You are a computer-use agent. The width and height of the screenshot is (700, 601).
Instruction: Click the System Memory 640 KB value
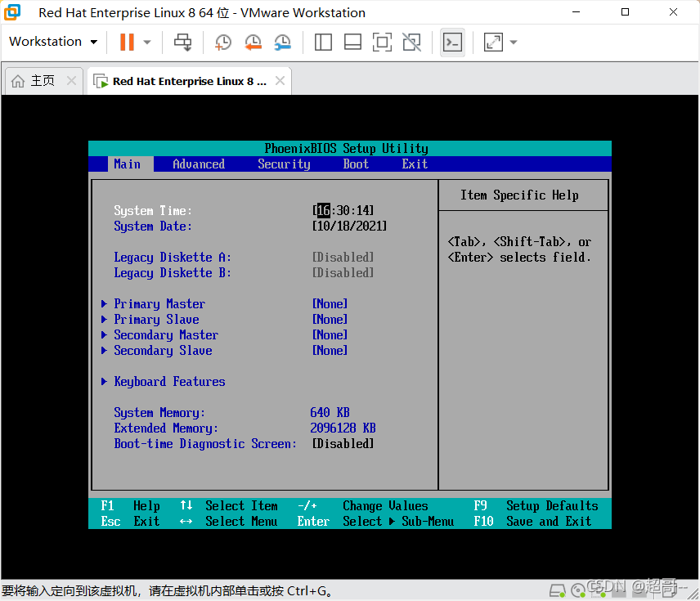tap(330, 413)
